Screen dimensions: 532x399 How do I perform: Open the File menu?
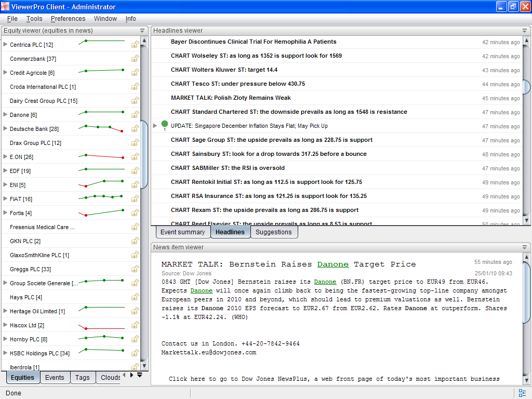pyautogui.click(x=12, y=19)
